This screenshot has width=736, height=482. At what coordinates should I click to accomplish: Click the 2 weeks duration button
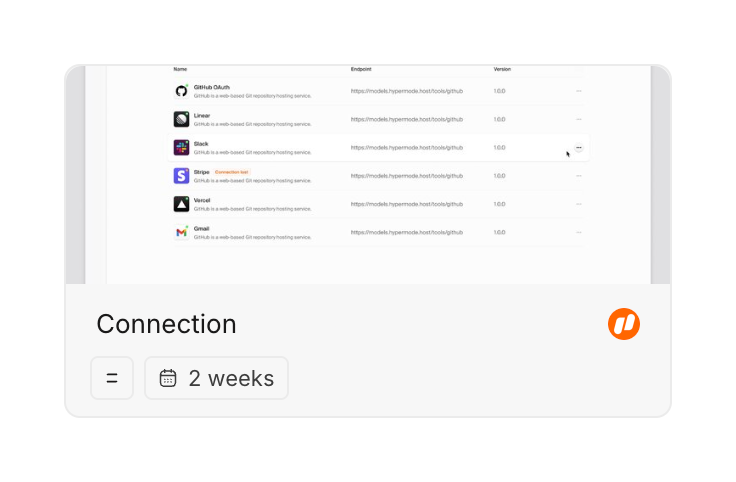click(216, 378)
